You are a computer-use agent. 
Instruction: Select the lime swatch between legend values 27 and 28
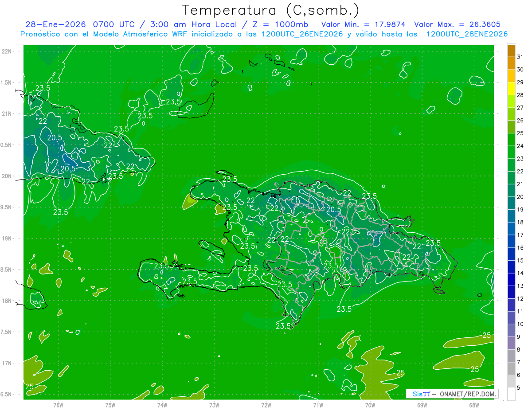click(x=511, y=101)
